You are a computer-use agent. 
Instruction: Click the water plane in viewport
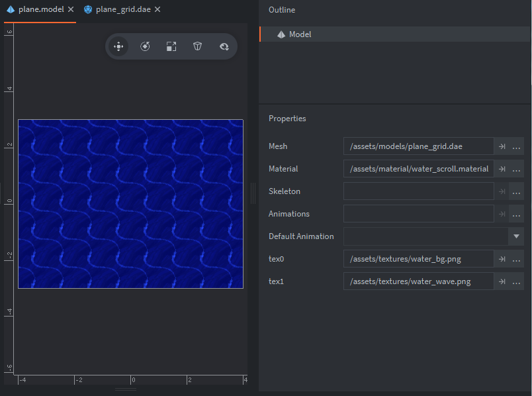130,204
